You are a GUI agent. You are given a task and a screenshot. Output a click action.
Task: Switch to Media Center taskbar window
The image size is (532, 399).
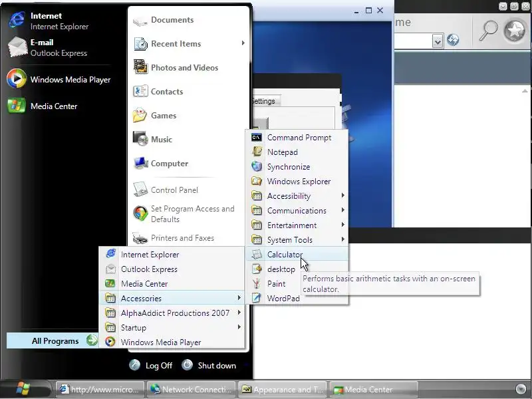[x=373, y=389]
